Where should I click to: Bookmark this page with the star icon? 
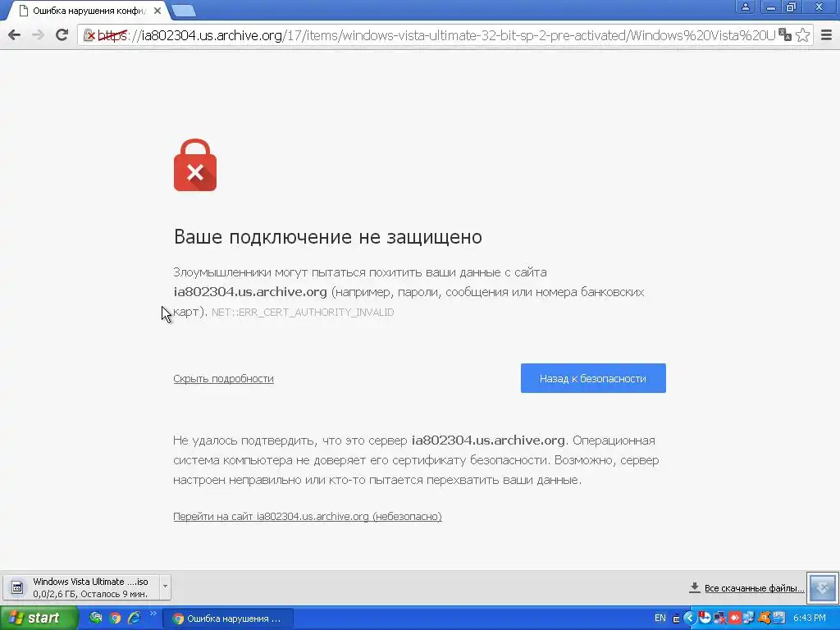802,35
